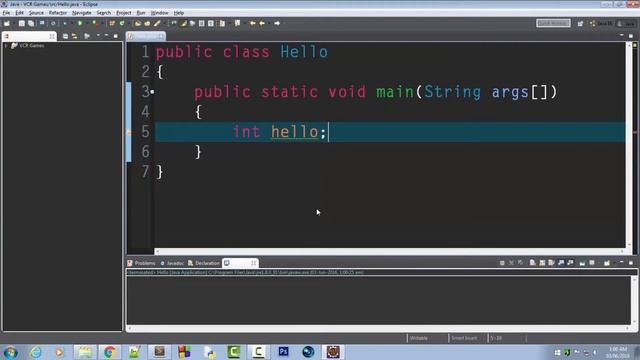Viewport: 640px width, 360px height.
Task: Click the Search pencil toolbar icon
Action: pos(157,24)
